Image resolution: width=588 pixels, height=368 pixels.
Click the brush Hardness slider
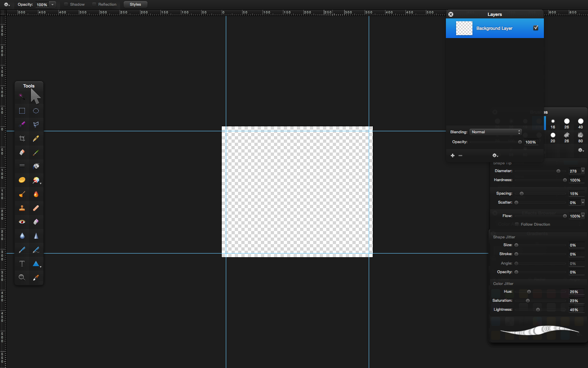click(x=540, y=180)
